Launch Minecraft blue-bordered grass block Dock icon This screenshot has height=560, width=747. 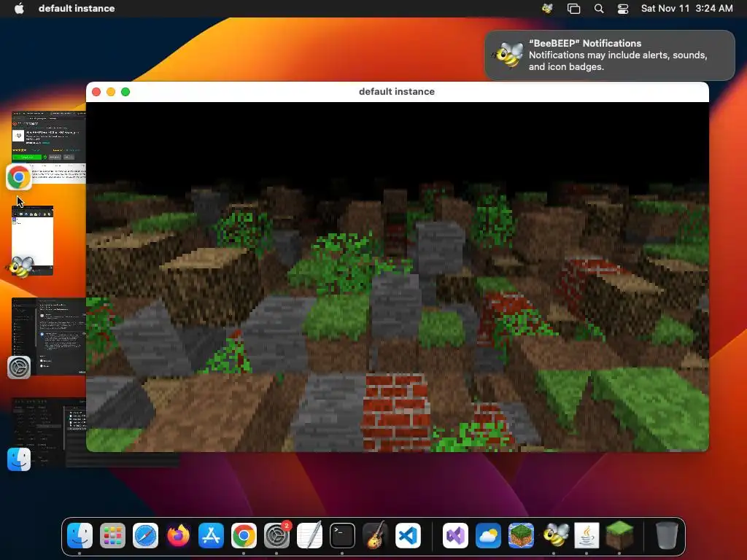click(521, 536)
